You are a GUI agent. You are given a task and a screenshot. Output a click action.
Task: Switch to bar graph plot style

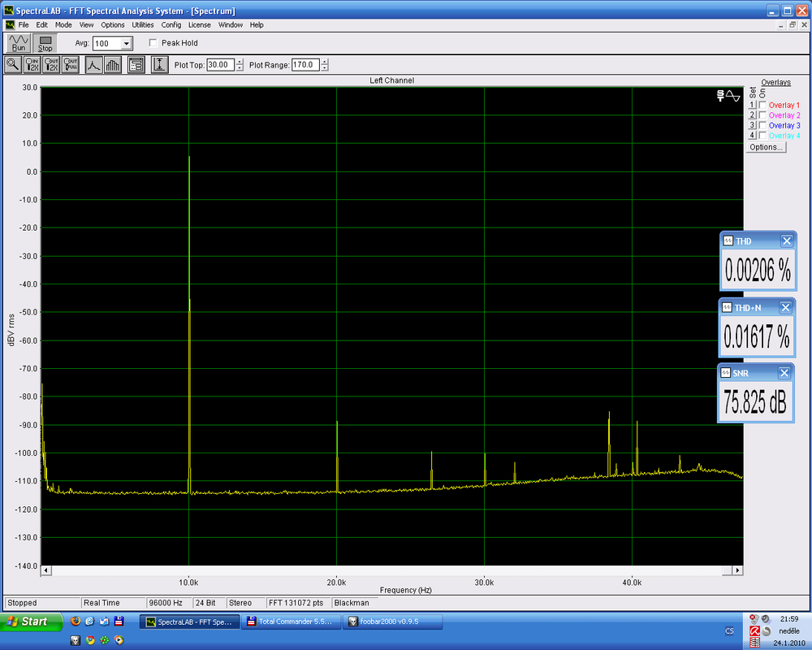pyautogui.click(x=113, y=65)
